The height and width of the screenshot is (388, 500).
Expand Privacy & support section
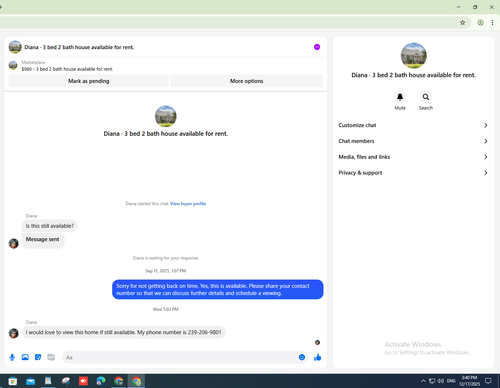(413, 173)
